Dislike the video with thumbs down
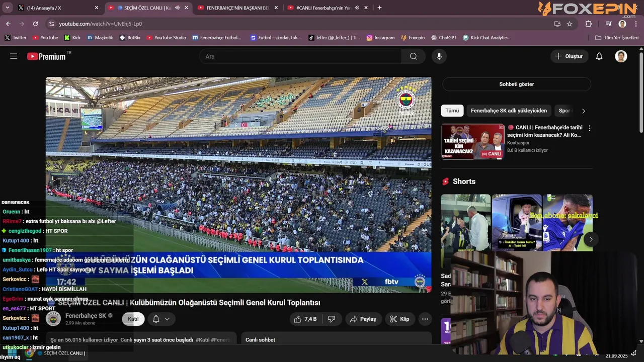Image resolution: width=644 pixels, height=362 pixels. [332, 319]
